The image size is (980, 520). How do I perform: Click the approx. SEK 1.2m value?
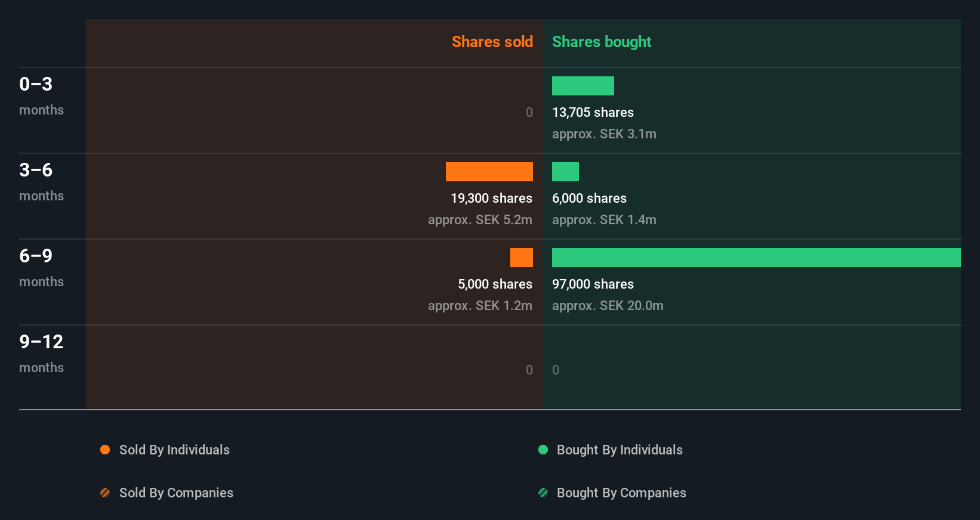pos(480,306)
